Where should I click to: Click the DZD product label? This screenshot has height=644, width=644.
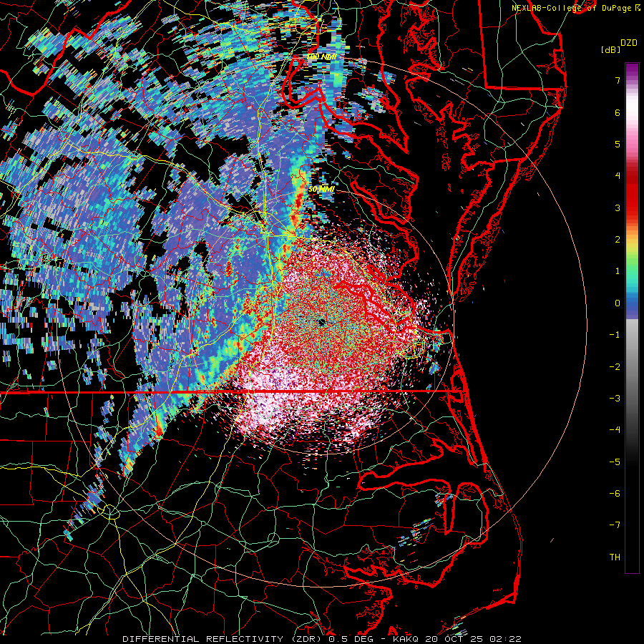[x=629, y=42]
